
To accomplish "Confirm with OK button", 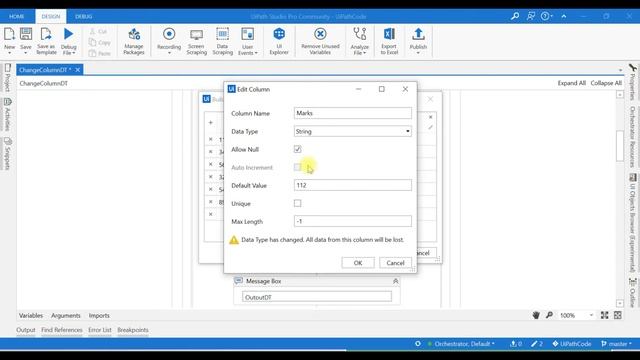I will [358, 263].
